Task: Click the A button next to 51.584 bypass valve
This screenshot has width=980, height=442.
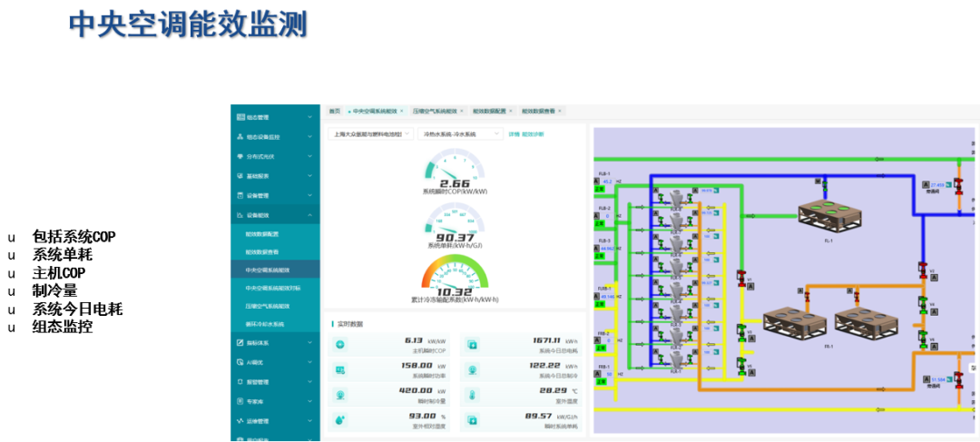Action: point(926,378)
